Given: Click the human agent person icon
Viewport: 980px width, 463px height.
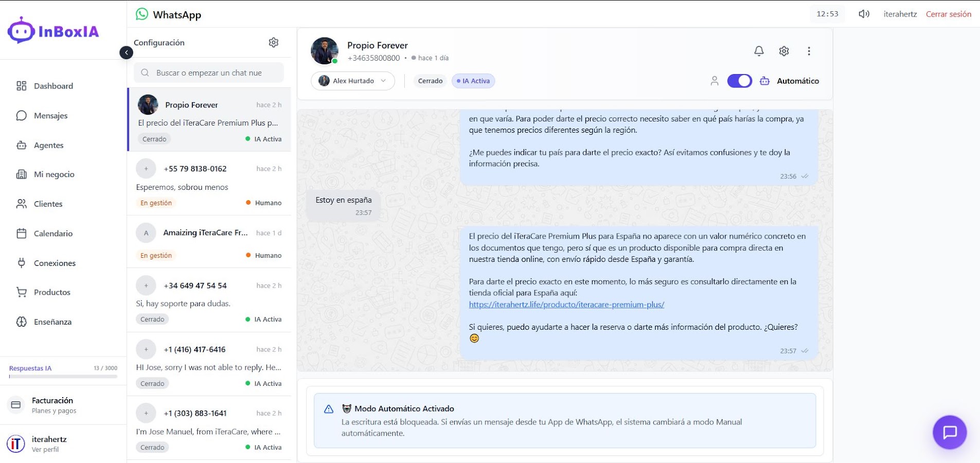Looking at the screenshot, I should click(x=714, y=81).
